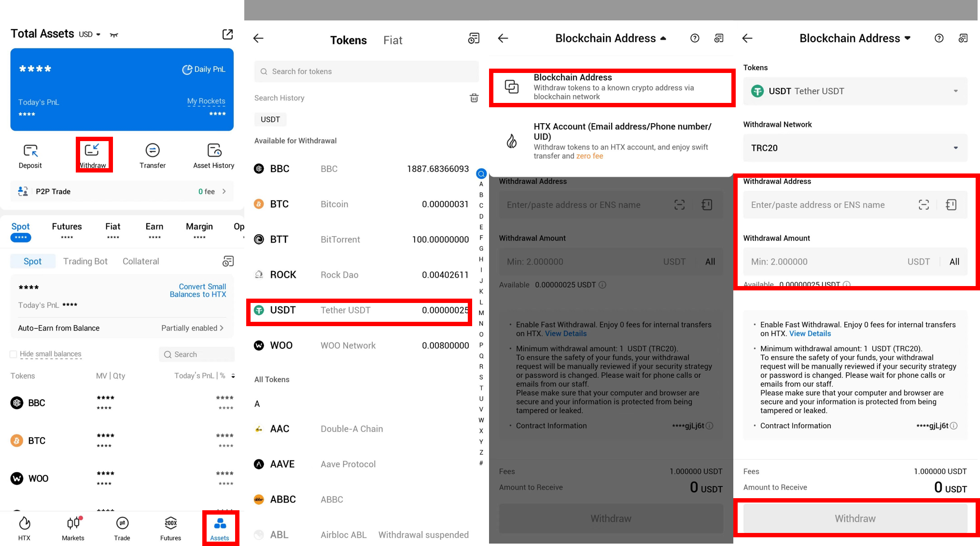Image resolution: width=980 pixels, height=546 pixels.
Task: Tap the Deposit icon
Action: [x=30, y=151]
